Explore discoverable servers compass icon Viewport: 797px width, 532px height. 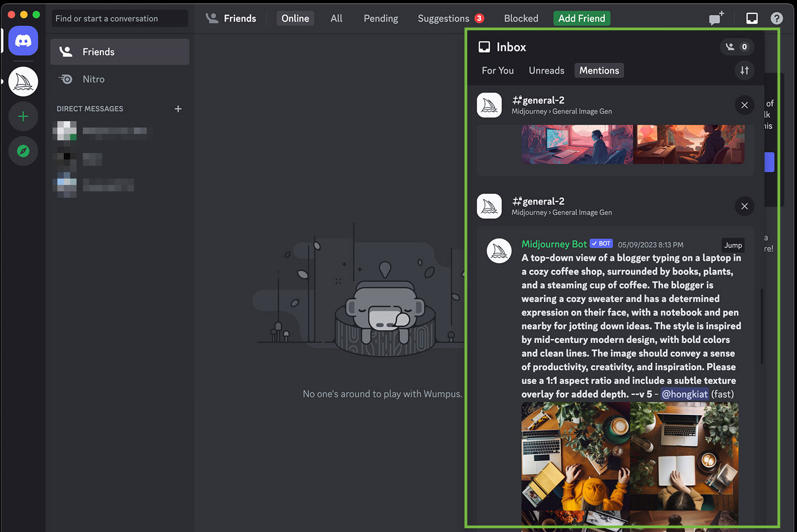tap(23, 151)
